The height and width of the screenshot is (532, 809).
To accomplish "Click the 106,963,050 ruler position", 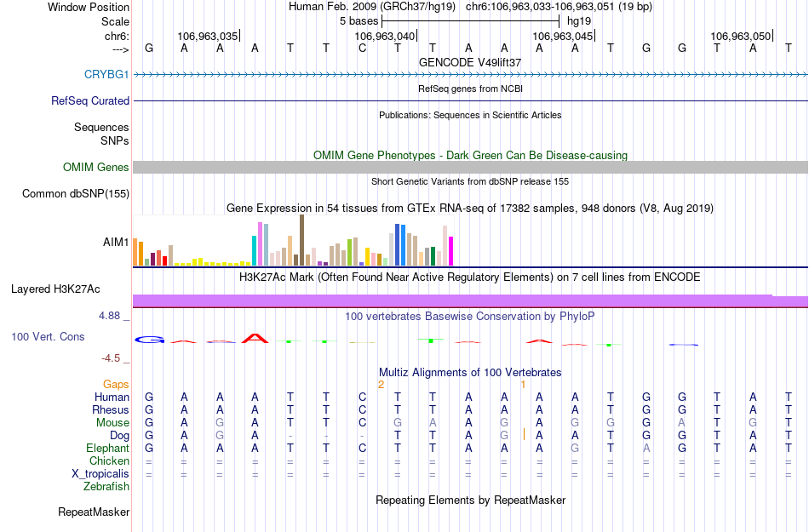I will (741, 36).
